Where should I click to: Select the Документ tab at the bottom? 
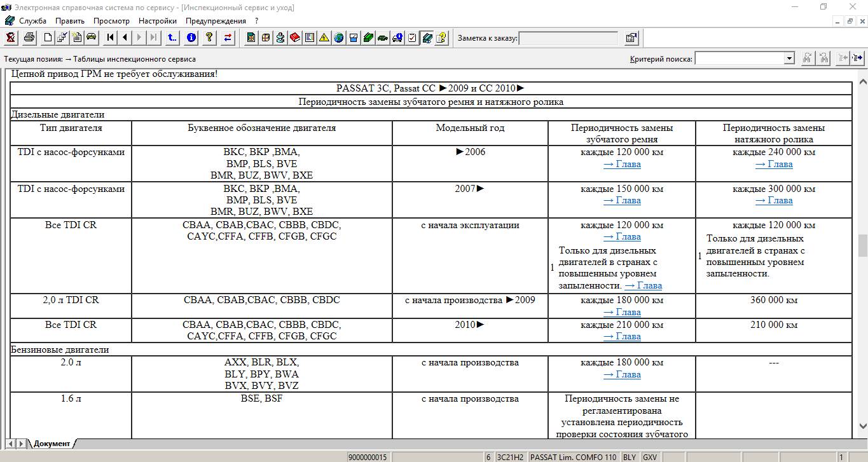52,443
